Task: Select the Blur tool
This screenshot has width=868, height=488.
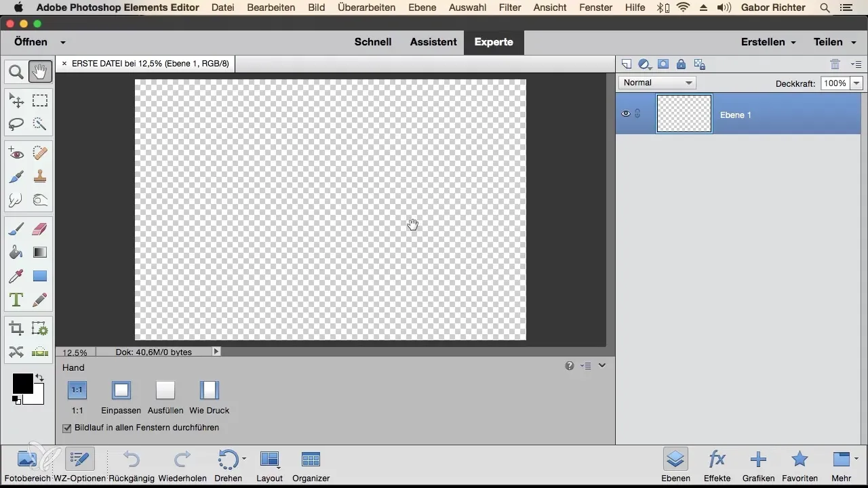Action: 16,200
